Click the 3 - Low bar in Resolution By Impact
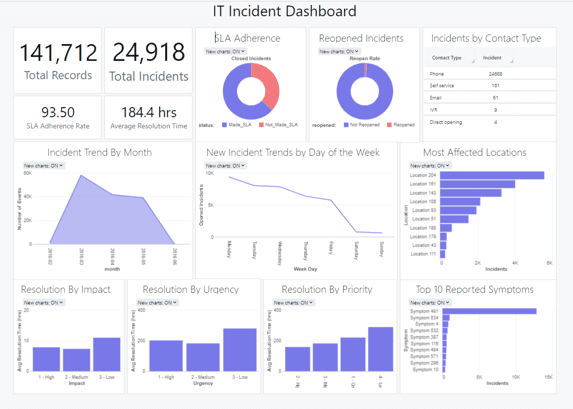 click(x=107, y=355)
